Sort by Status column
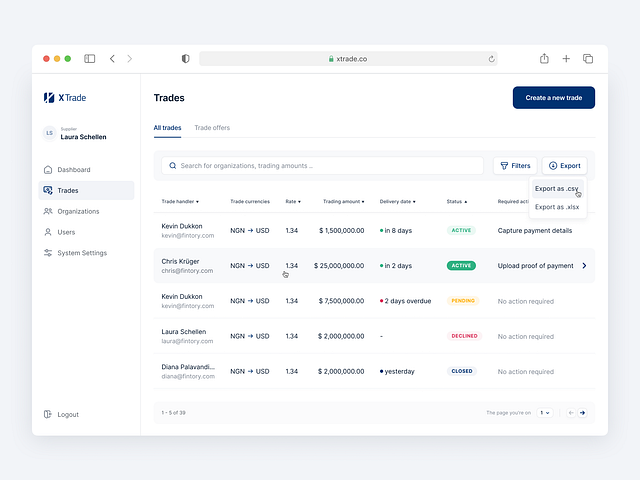The width and height of the screenshot is (640, 480). pyautogui.click(x=457, y=202)
